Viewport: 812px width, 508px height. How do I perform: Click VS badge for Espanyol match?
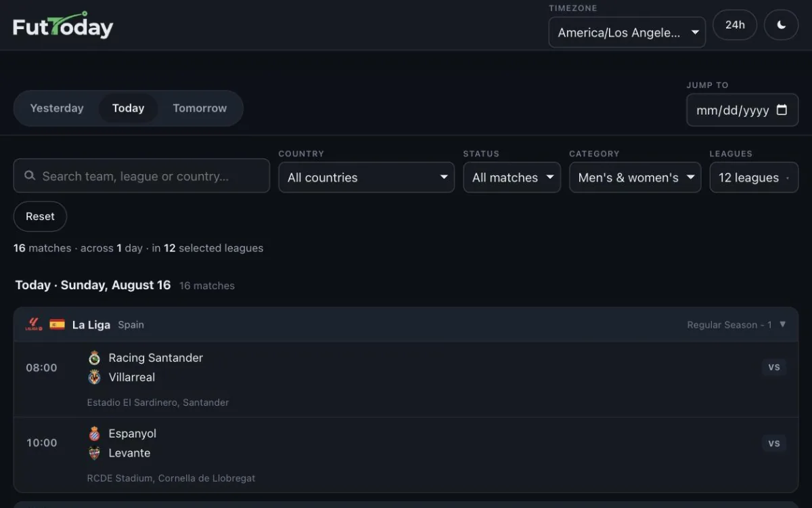coord(774,444)
